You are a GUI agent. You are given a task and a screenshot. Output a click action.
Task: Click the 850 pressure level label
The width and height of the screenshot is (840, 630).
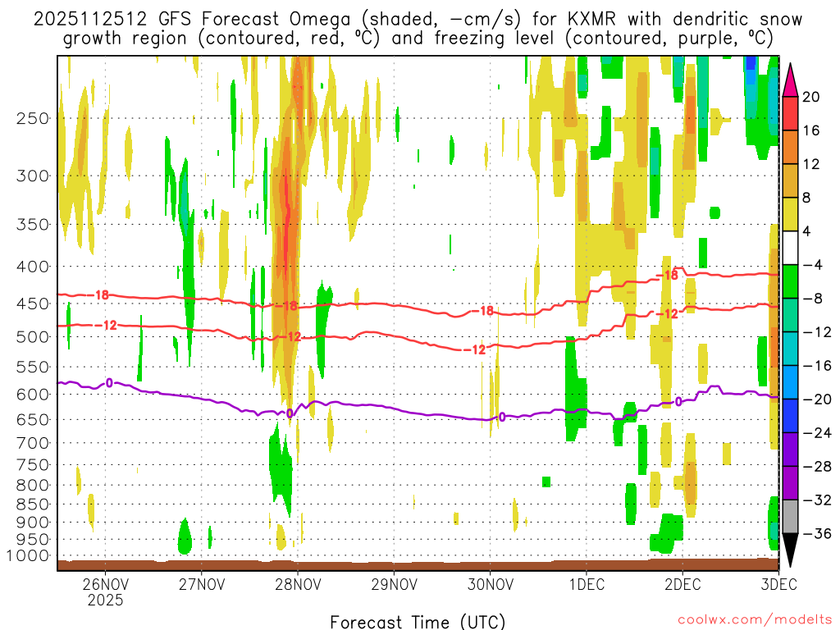33,504
